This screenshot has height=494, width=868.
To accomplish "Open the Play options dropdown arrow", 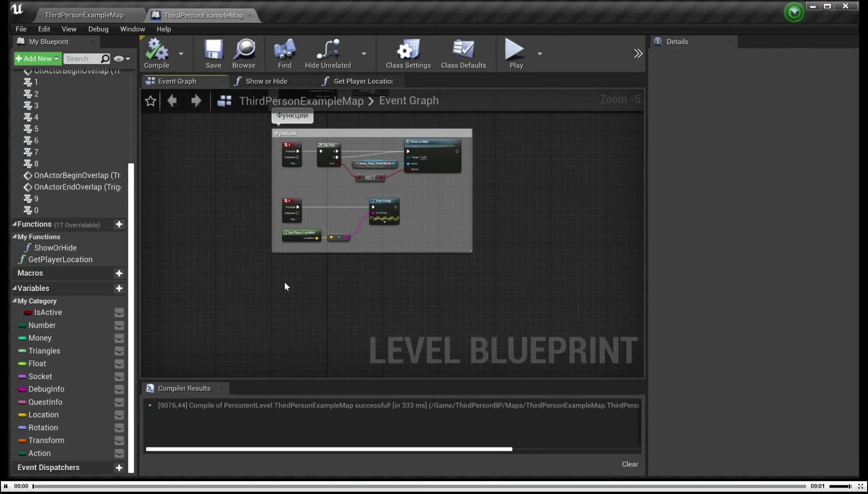I will [539, 54].
